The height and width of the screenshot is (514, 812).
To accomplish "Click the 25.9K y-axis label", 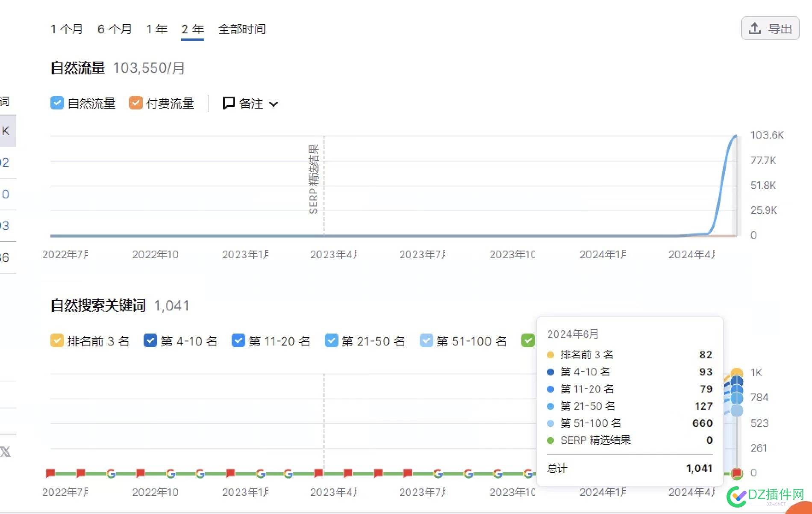I will point(764,210).
